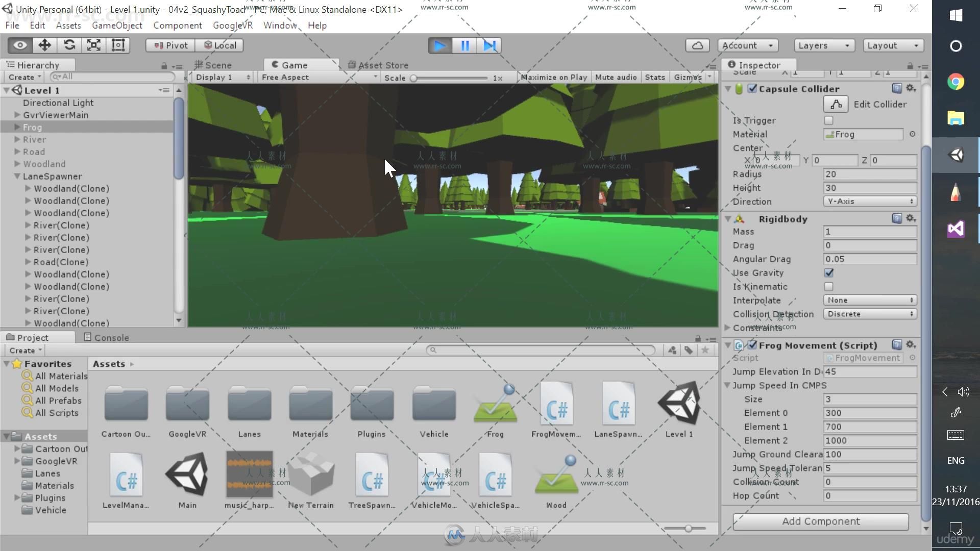Screen dimensions: 980x551
Task: Open the cloud services icon
Action: (697, 45)
